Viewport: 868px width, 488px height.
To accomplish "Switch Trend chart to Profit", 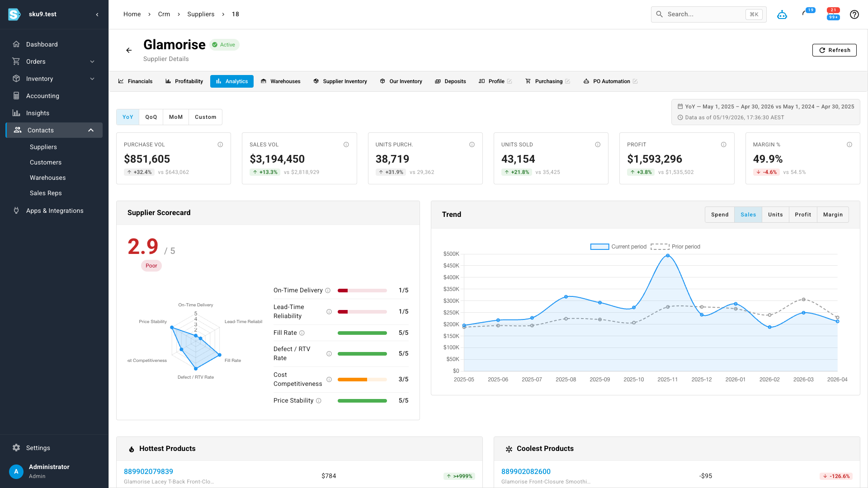I will pyautogui.click(x=803, y=215).
